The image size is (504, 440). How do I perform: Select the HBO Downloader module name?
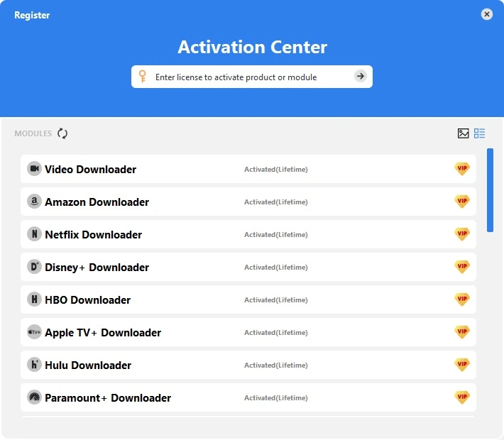point(88,300)
